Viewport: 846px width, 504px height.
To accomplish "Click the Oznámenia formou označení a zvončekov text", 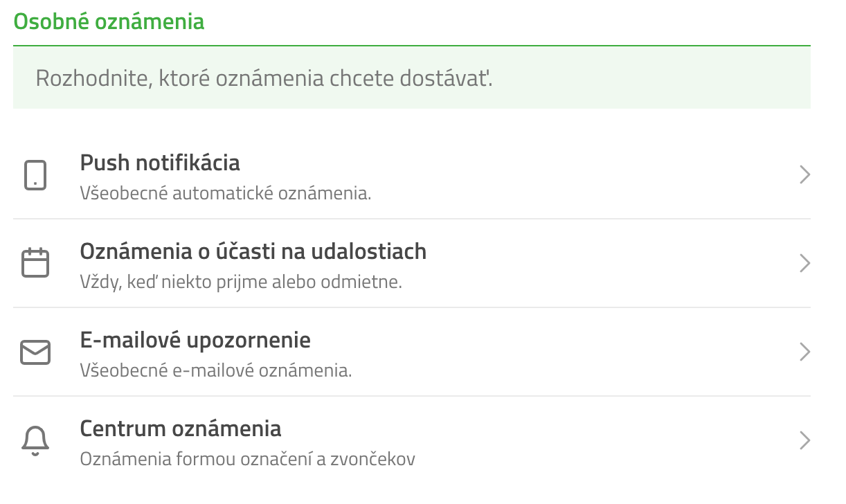I will pos(248,459).
